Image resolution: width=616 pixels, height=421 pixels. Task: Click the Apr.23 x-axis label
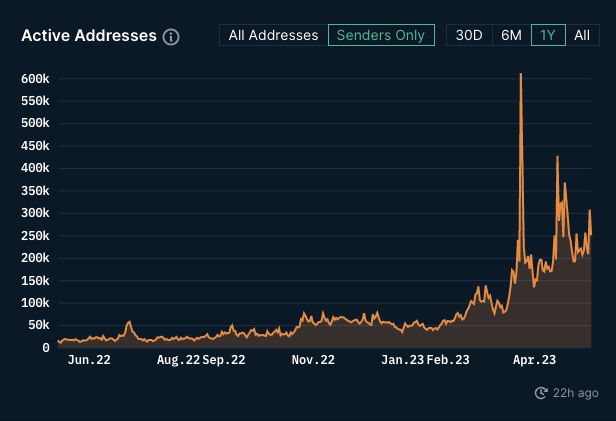pos(535,360)
